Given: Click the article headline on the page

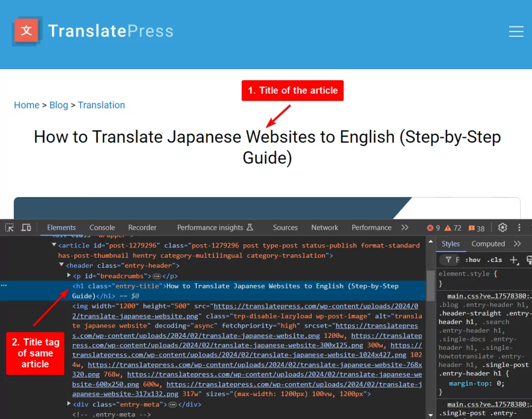Looking at the screenshot, I should click(x=268, y=147).
